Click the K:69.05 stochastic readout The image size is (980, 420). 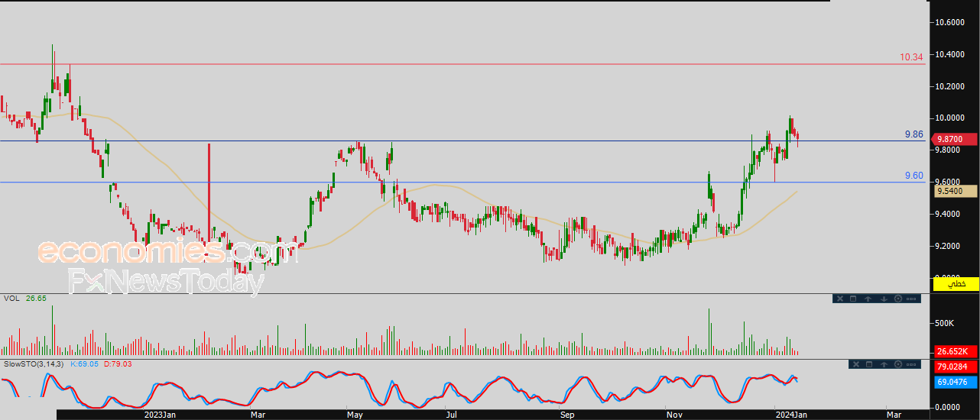(x=85, y=364)
